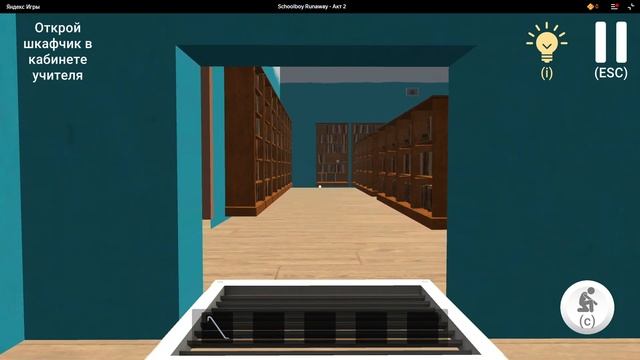
Task: Toggle crouch with the (c) button
Action: click(x=587, y=307)
